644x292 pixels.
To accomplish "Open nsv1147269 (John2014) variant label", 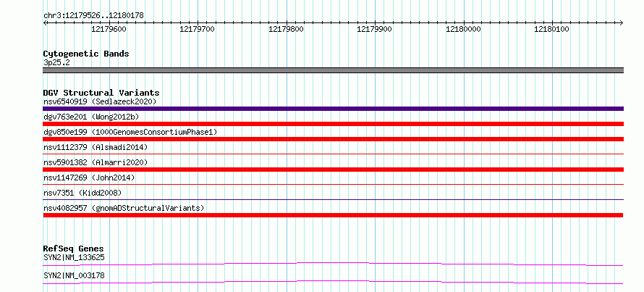I will [x=89, y=178].
